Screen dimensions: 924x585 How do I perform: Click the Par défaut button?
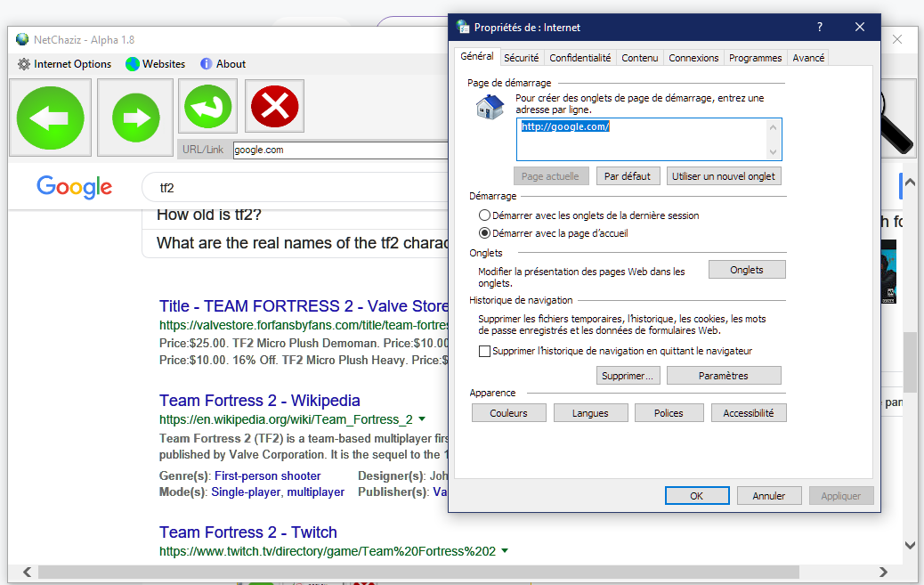pos(628,176)
